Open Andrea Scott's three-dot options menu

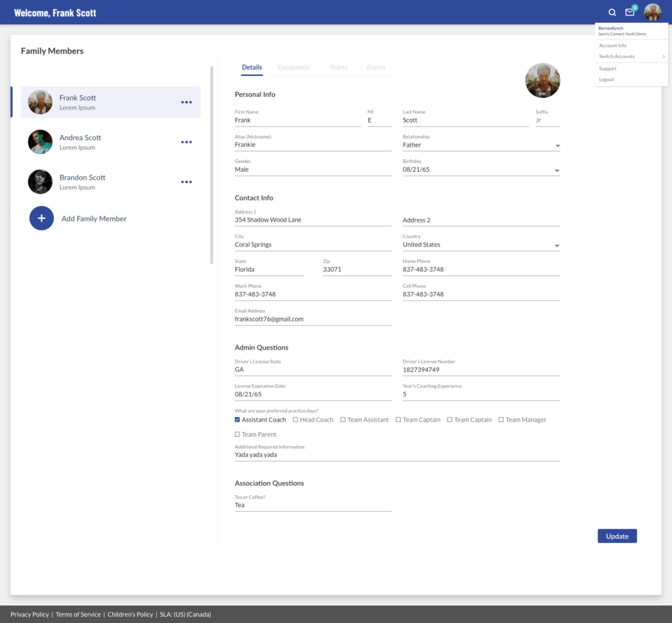(186, 142)
